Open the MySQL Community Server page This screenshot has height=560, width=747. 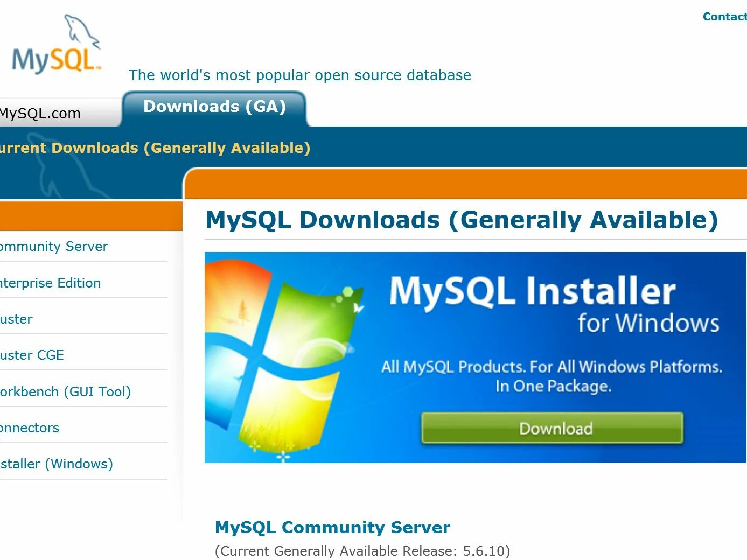pyautogui.click(x=332, y=528)
